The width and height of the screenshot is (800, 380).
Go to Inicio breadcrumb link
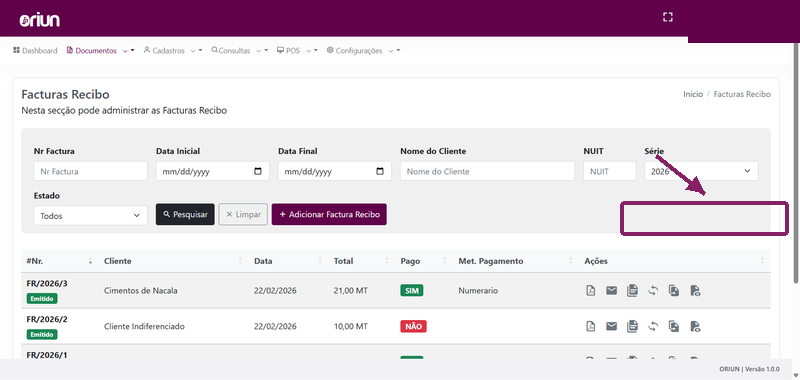pyautogui.click(x=693, y=94)
